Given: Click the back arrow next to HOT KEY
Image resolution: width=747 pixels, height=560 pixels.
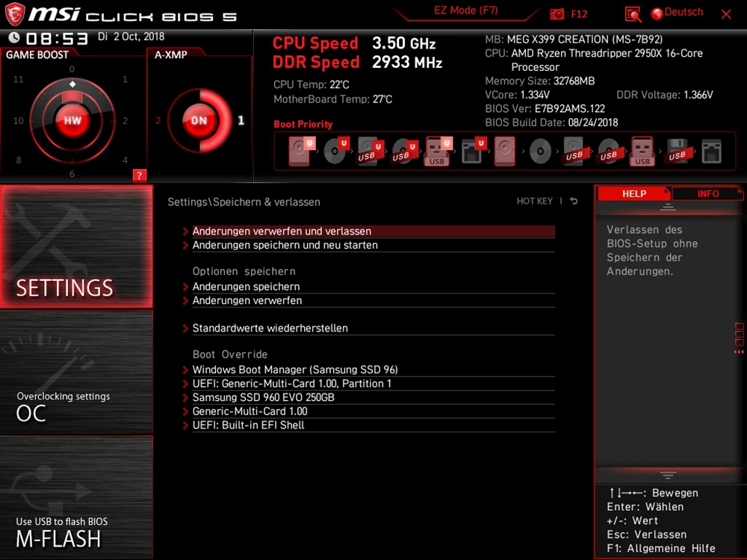Looking at the screenshot, I should pyautogui.click(x=574, y=201).
